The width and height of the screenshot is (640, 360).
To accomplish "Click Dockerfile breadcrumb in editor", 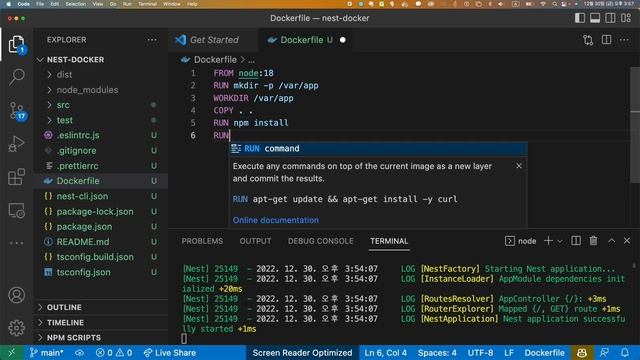I will (x=215, y=60).
